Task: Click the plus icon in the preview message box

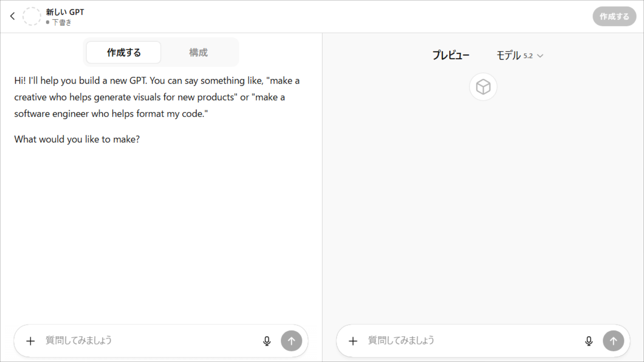Action: click(353, 341)
